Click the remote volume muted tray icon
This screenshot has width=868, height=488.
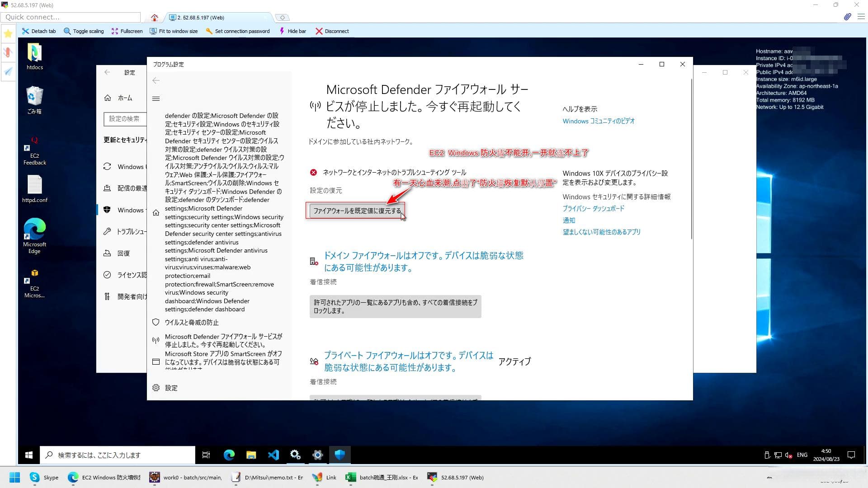788,455
